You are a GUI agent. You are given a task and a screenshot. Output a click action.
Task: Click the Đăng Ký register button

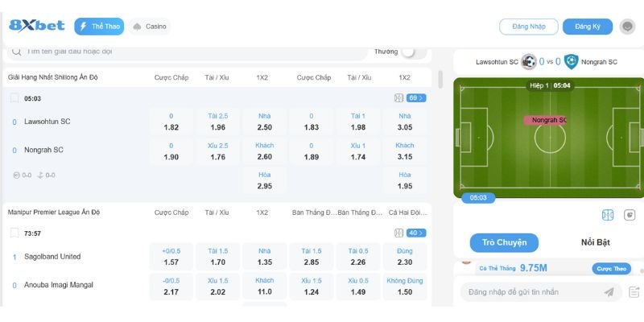[588, 27]
